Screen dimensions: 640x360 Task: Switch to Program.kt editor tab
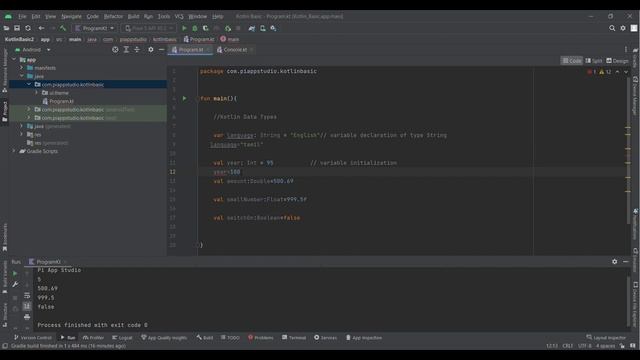click(191, 50)
